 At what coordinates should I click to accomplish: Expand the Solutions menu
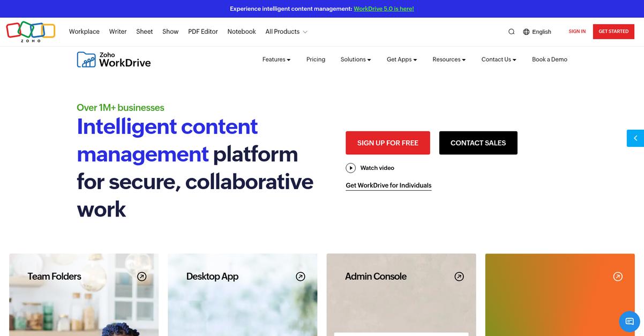pos(356,59)
